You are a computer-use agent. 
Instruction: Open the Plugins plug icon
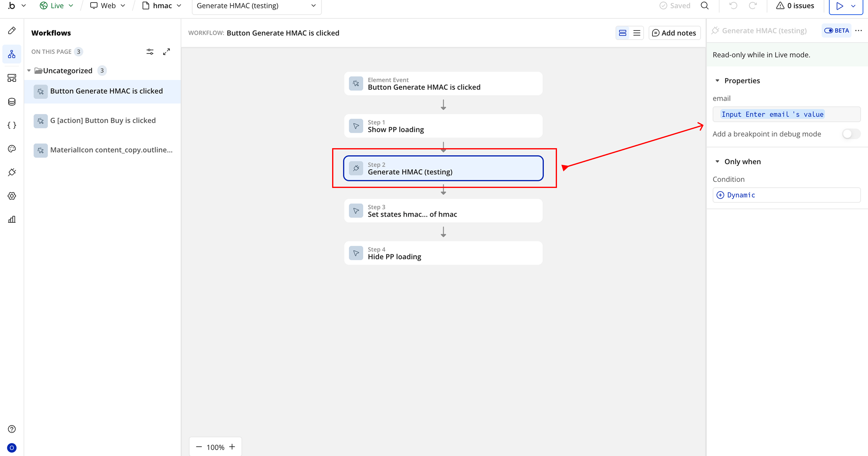(x=12, y=173)
